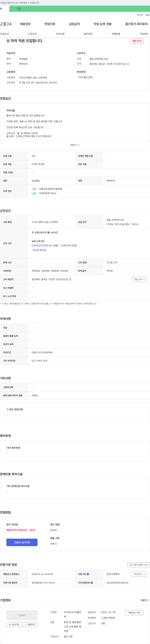Open the 직업 능력 개발 menu
Screen dimensions: 150x644
point(102,24)
